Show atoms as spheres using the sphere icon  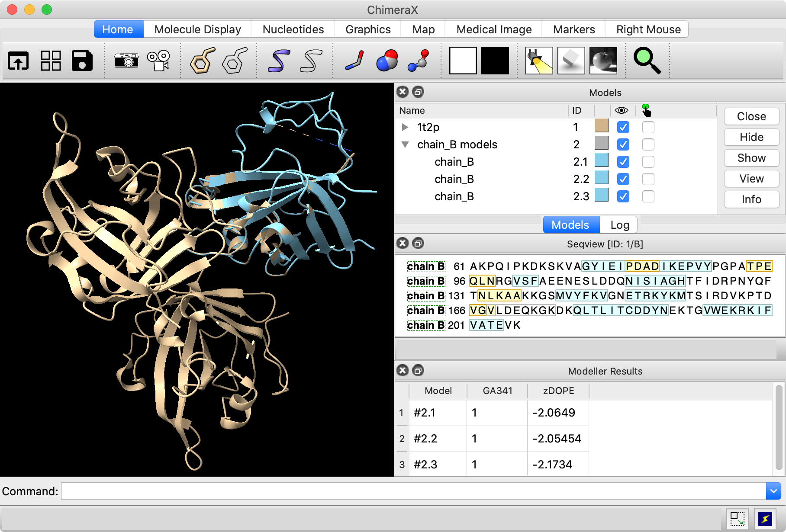click(387, 61)
